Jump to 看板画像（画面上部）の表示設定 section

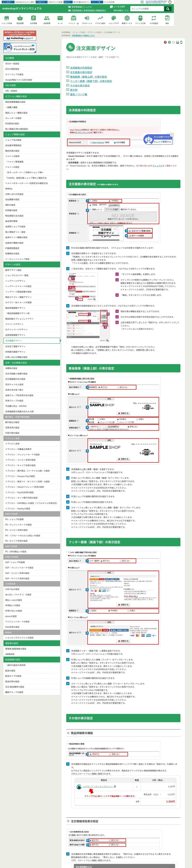tap(88, 77)
